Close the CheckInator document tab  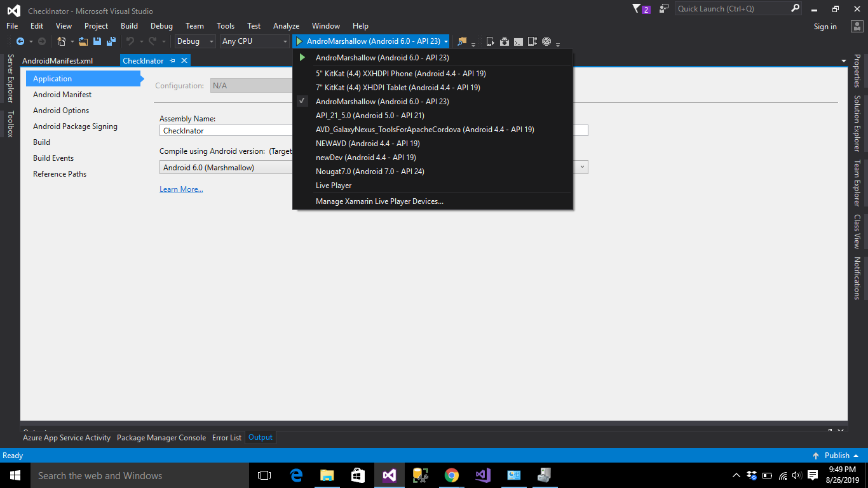pos(184,61)
